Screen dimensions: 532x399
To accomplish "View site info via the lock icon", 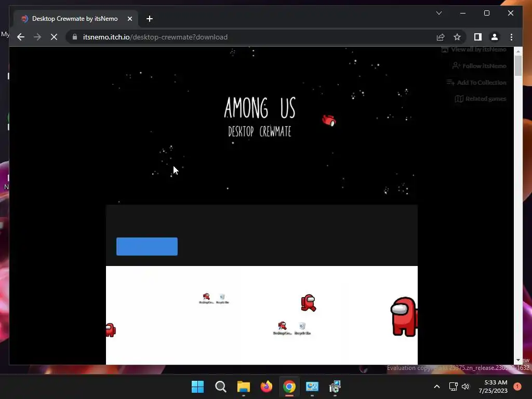I will (x=75, y=37).
